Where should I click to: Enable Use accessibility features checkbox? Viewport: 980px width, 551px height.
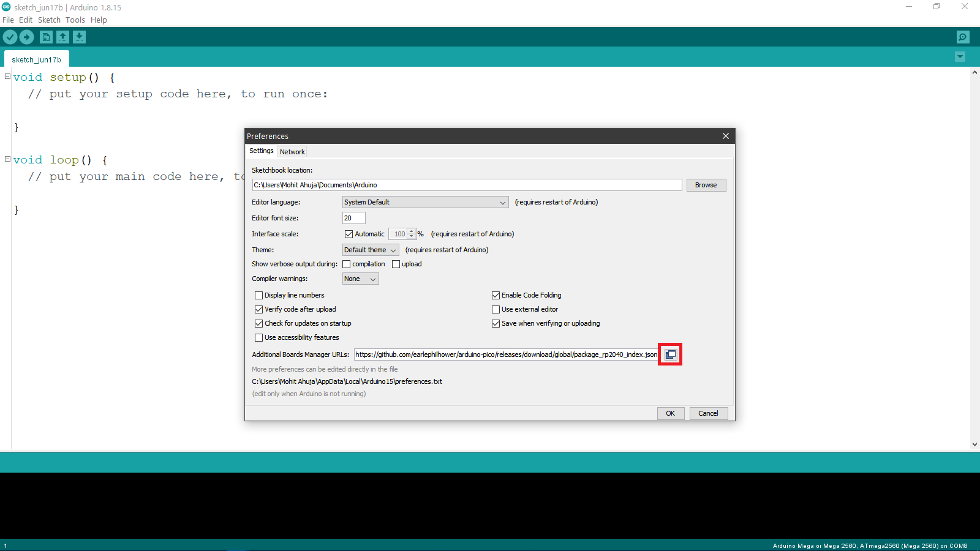click(258, 337)
